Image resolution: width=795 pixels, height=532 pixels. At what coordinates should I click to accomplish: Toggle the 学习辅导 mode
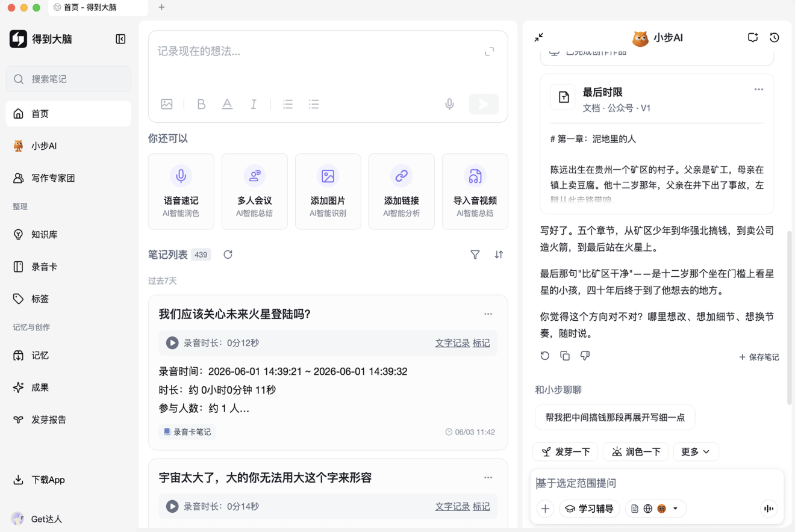pos(590,509)
